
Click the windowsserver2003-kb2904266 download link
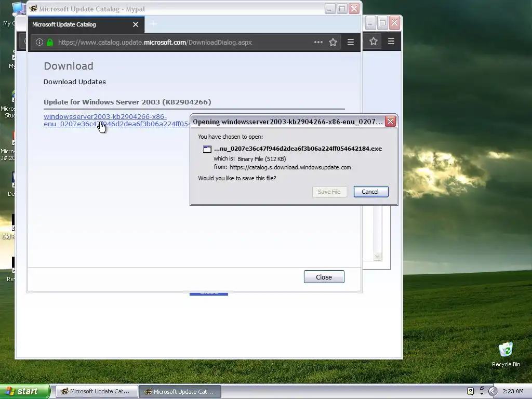[x=116, y=120]
